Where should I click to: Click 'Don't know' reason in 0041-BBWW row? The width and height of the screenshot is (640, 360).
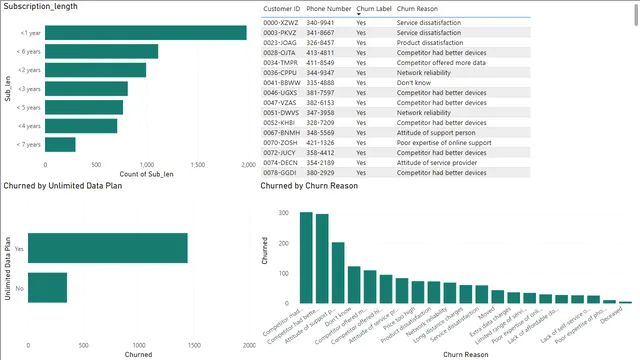tap(413, 83)
